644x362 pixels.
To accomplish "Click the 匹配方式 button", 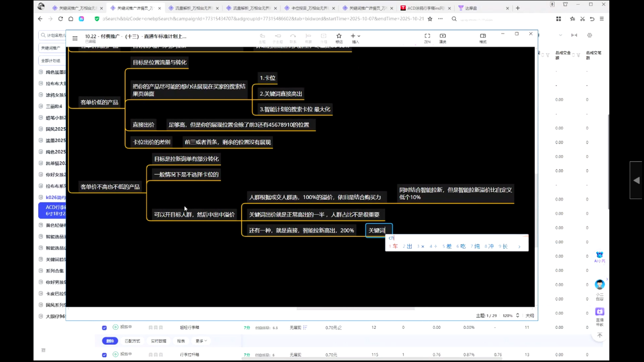I will click(x=132, y=341).
